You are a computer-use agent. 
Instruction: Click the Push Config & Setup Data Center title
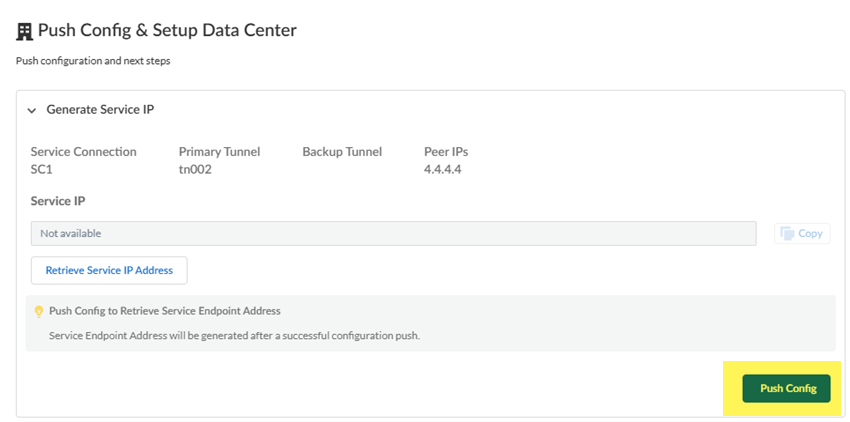(x=167, y=31)
